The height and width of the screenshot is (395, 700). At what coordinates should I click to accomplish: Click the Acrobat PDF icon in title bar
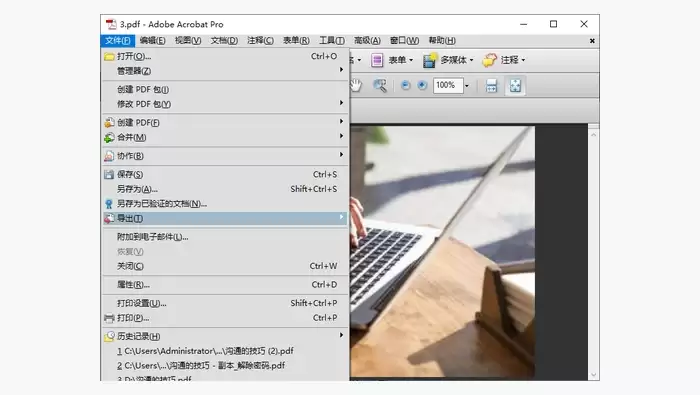click(111, 24)
